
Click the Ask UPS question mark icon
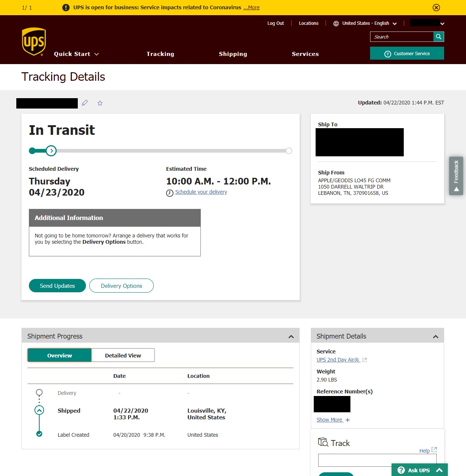coord(401,470)
